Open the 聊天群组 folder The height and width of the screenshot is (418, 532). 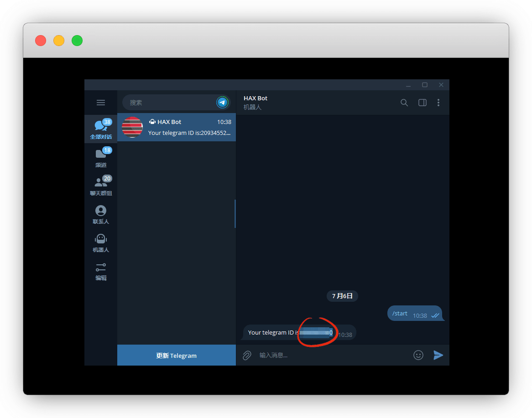[101, 186]
